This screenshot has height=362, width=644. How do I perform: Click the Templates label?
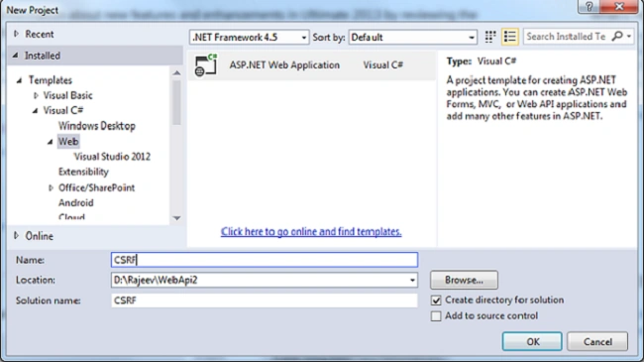pyautogui.click(x=51, y=80)
